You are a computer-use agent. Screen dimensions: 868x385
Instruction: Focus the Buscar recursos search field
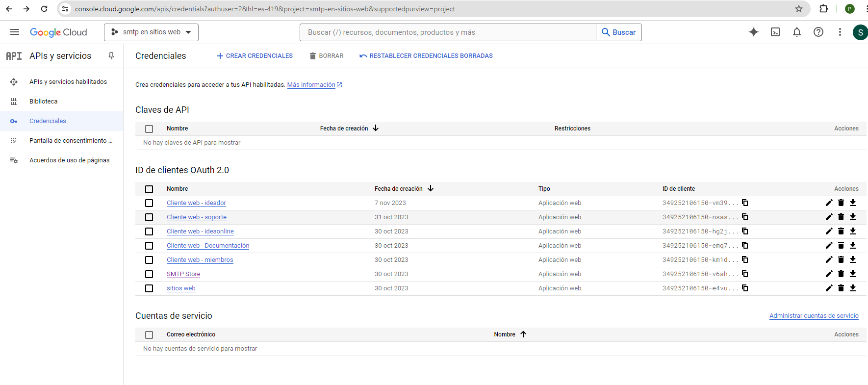point(448,32)
